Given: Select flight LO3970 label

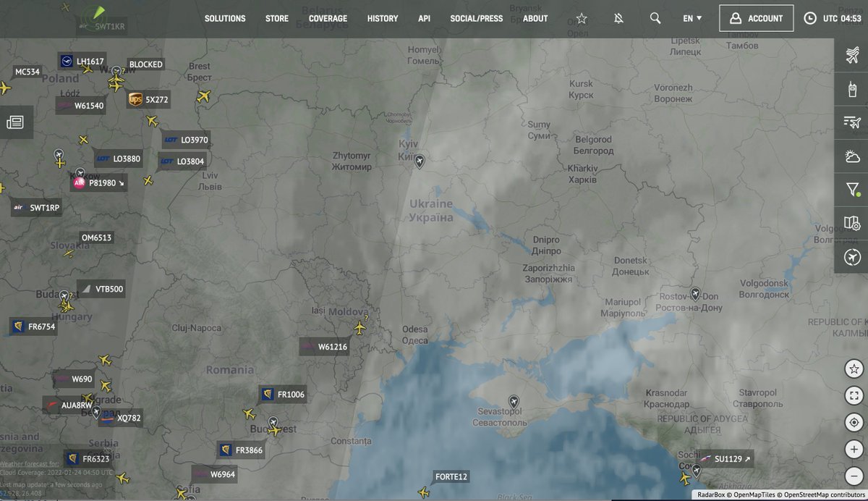Looking at the screenshot, I should point(186,140).
